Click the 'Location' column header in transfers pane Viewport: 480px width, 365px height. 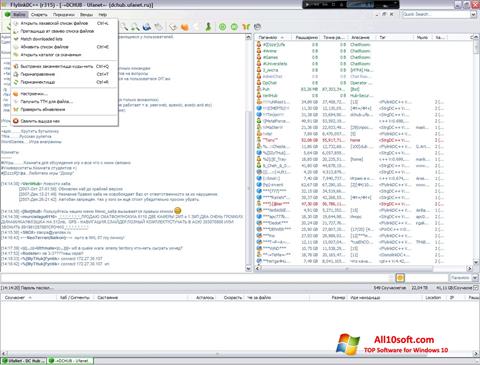433,297
